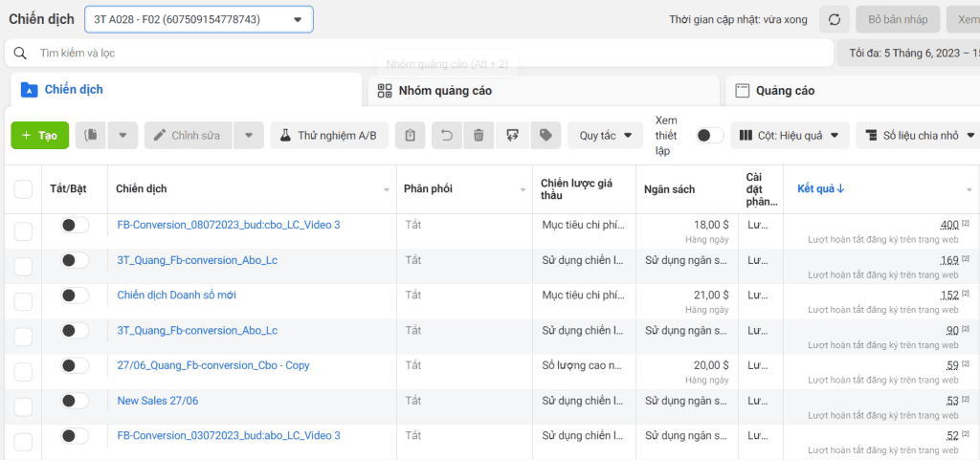Open the Số liệu chia nhỏ dropdown
Image resolution: width=980 pixels, height=460 pixels.
(x=919, y=135)
